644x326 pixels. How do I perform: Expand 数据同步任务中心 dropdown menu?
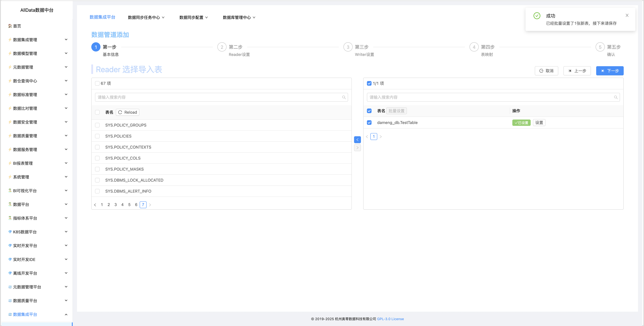[x=146, y=18]
